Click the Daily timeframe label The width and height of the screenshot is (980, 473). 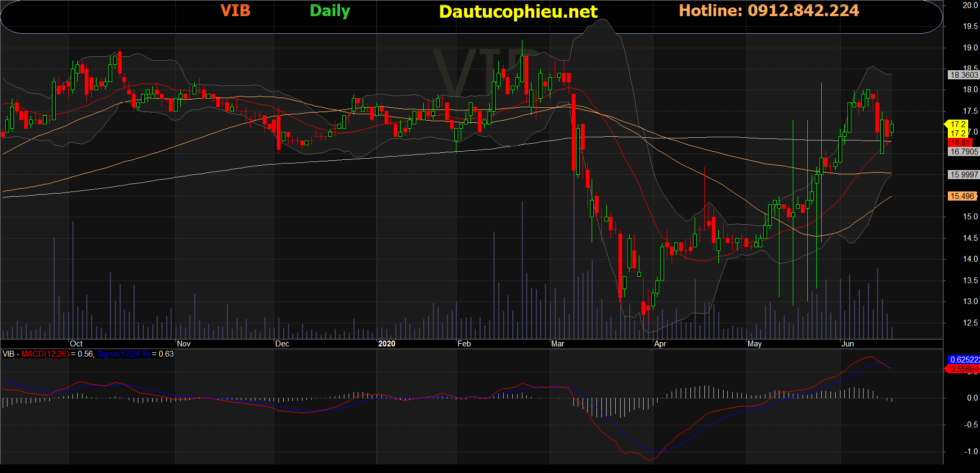(x=330, y=11)
